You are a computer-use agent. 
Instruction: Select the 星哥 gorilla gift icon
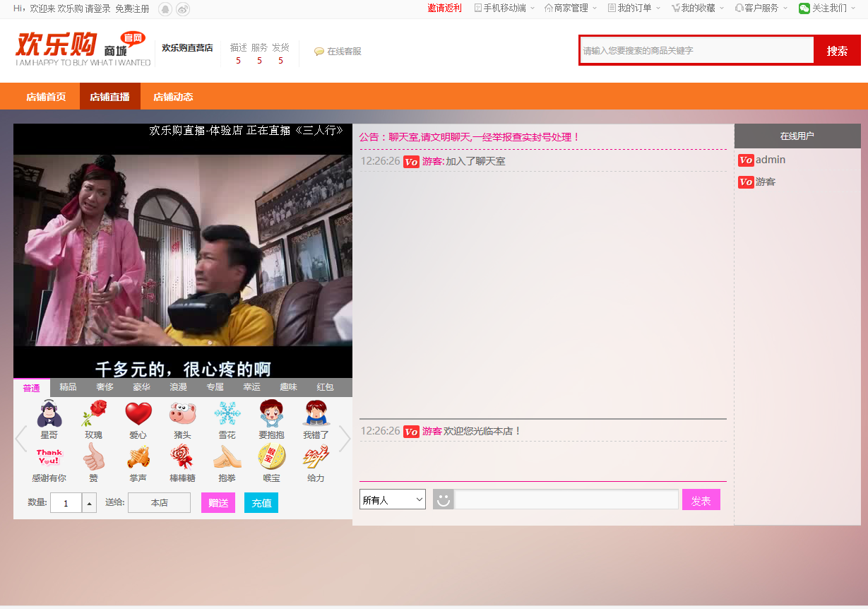[49, 413]
